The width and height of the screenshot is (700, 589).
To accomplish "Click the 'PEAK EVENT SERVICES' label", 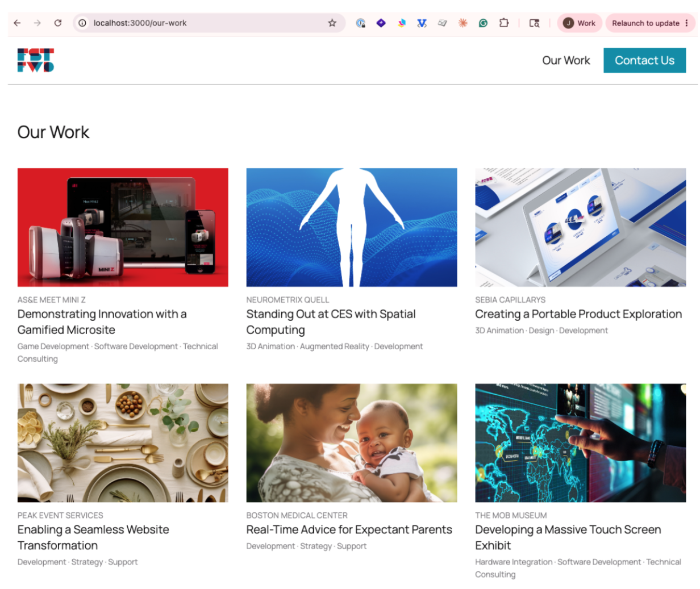I will click(60, 516).
